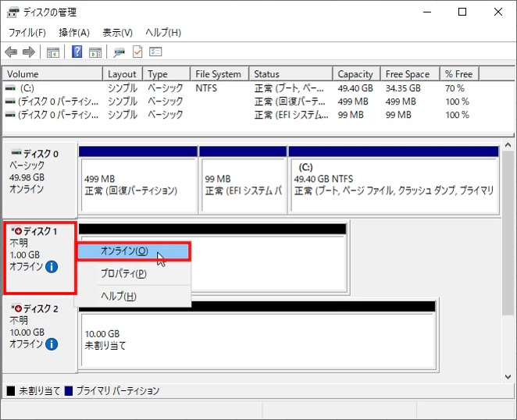The image size is (517, 420).
Task: Sort by the Type column header
Action: click(x=166, y=74)
